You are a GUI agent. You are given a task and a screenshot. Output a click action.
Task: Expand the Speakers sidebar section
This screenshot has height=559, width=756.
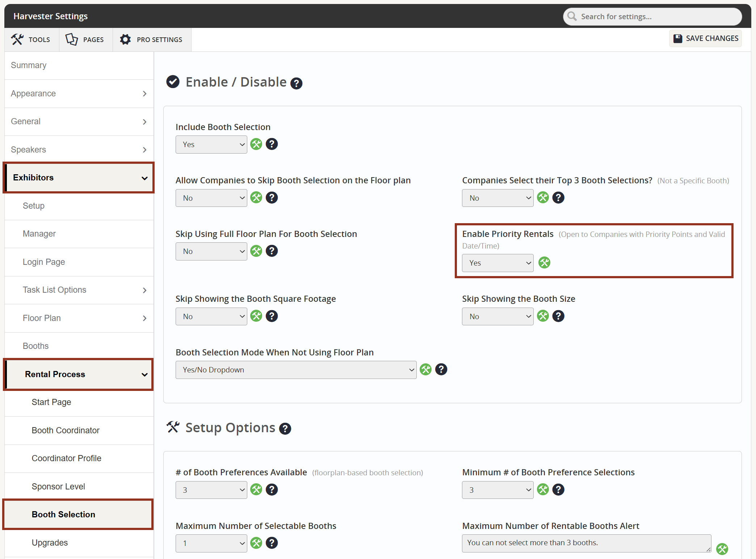(x=79, y=150)
